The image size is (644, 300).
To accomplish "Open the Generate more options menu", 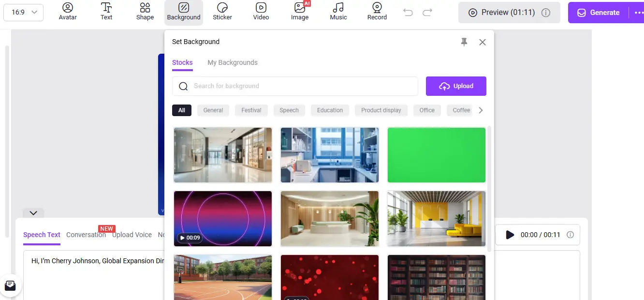I will pos(638,13).
